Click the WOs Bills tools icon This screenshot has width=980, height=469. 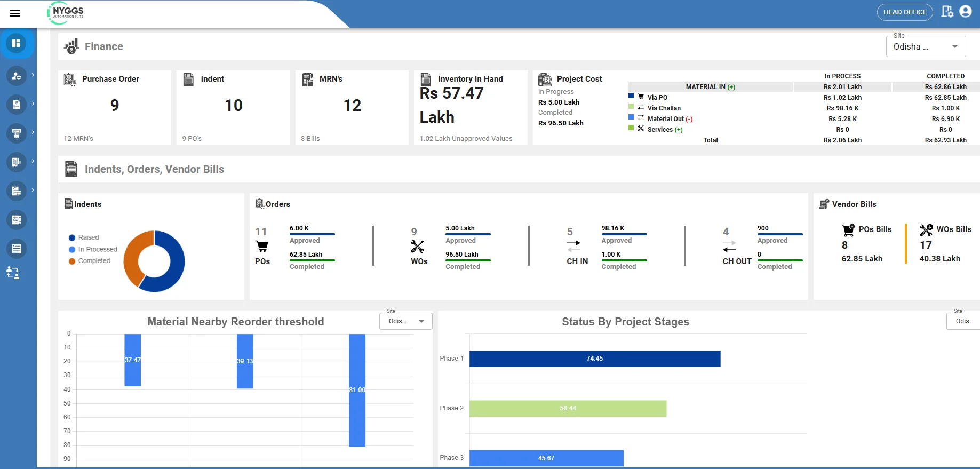[x=926, y=230]
